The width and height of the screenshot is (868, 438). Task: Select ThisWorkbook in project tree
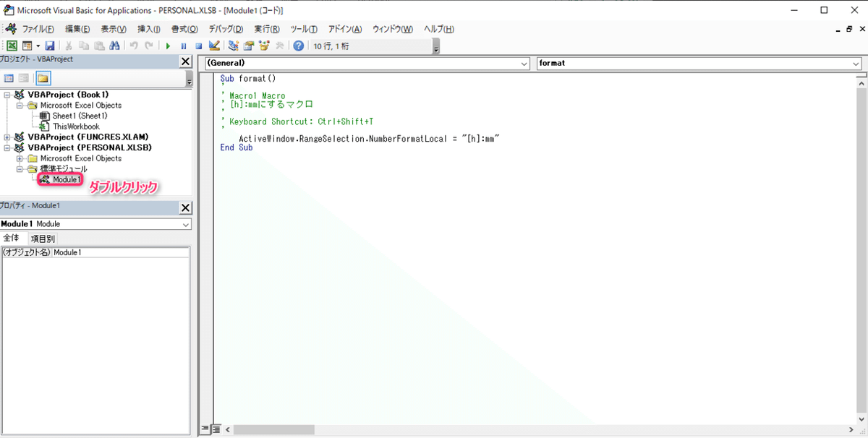tap(76, 126)
